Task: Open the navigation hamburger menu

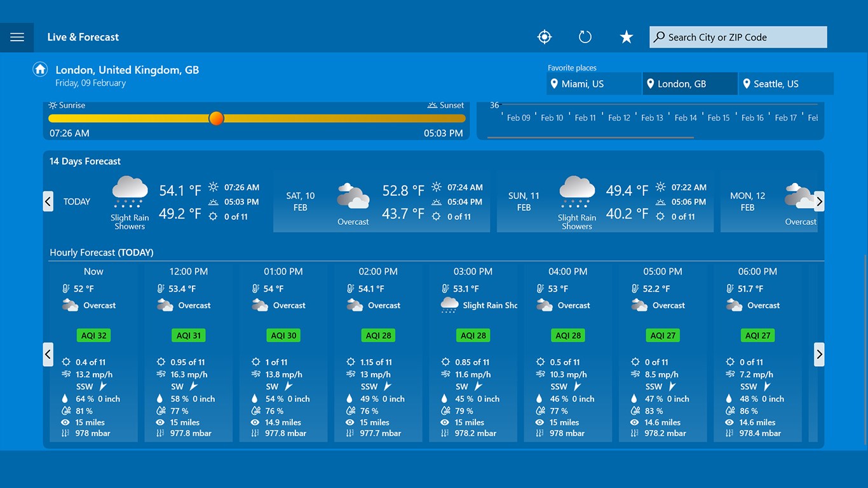Action: pyautogui.click(x=17, y=37)
